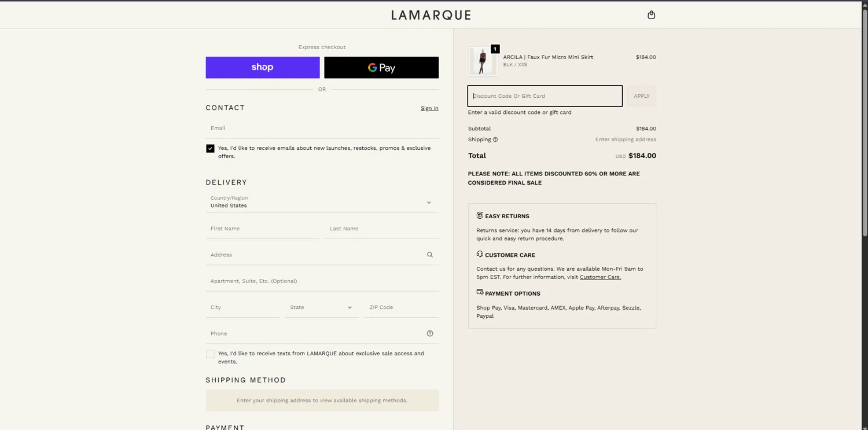This screenshot has width=868, height=430.
Task: Click the Shipping info question mark icon
Action: [495, 139]
